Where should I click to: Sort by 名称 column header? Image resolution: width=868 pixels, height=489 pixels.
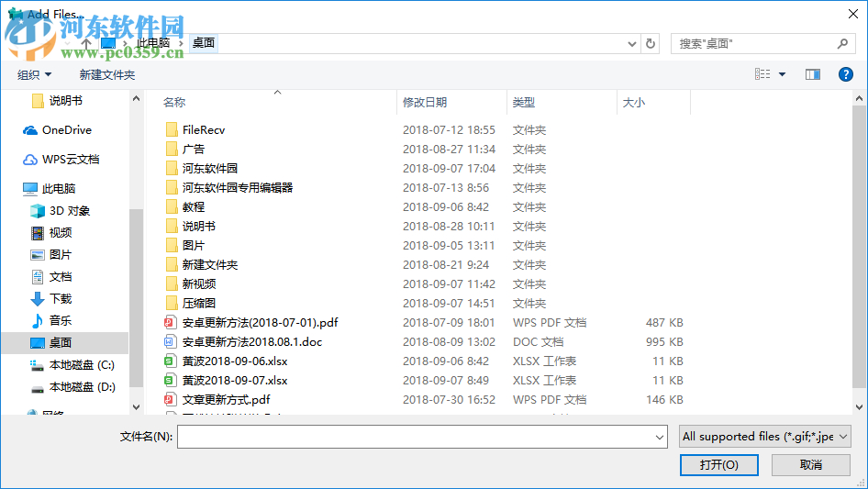tap(174, 103)
